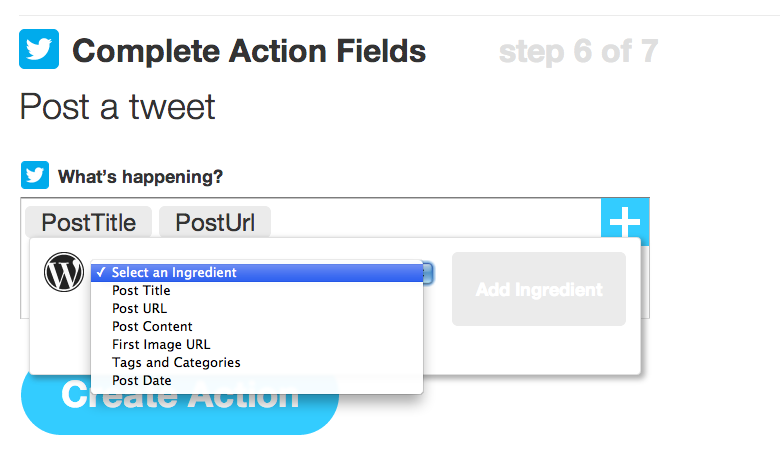Click the small Twitter icon next to What's happening?

[x=35, y=175]
